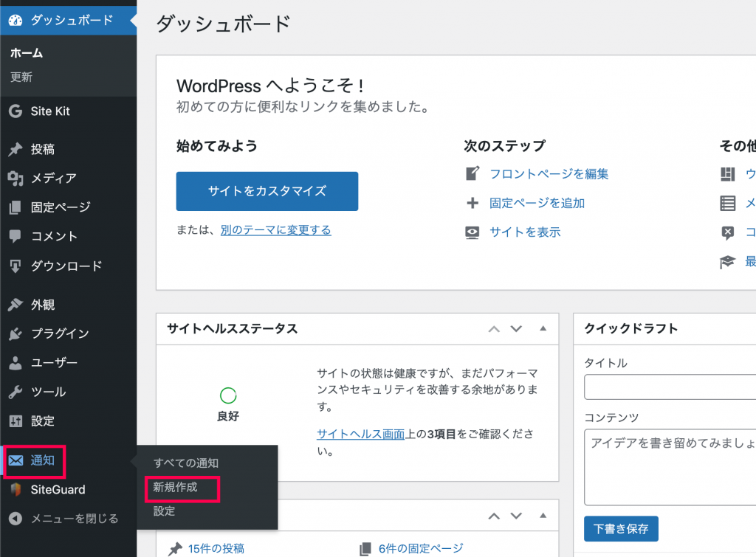The width and height of the screenshot is (756, 557).
Task: Move サイトヘルスステータス panel up with the chevron
Action: 494,329
